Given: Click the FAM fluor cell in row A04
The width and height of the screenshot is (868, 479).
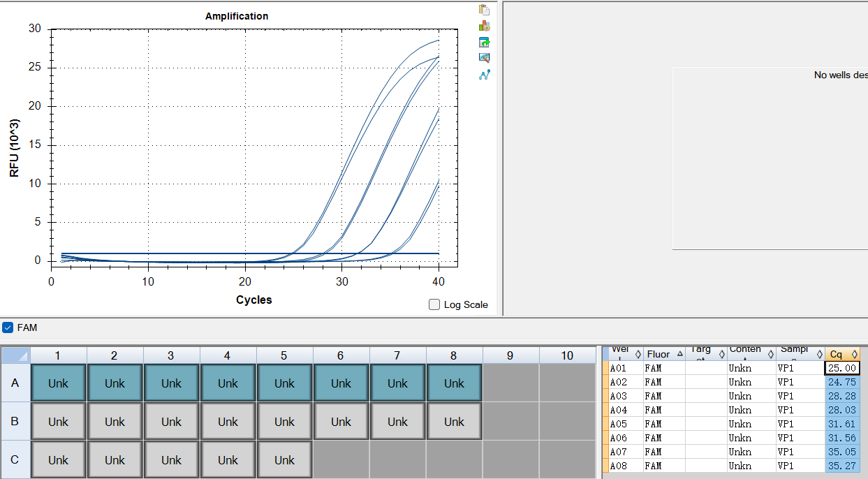Looking at the screenshot, I should tap(664, 410).
